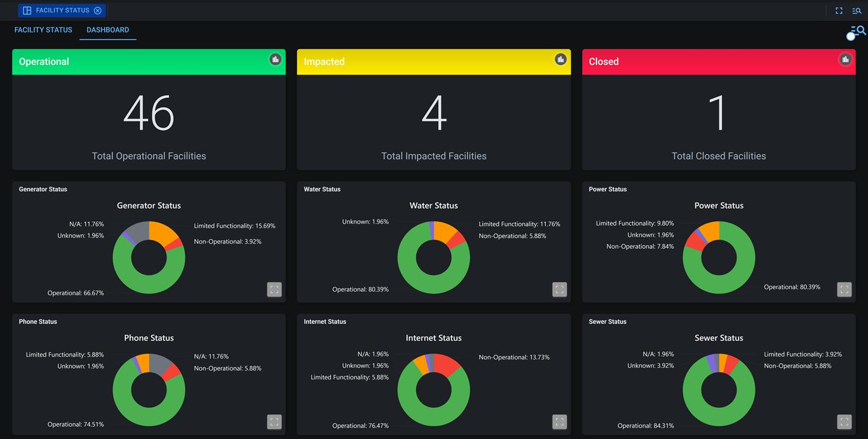868x439 pixels.
Task: Toggle the Operational legend on the Generator chart
Action: pyautogui.click(x=75, y=293)
